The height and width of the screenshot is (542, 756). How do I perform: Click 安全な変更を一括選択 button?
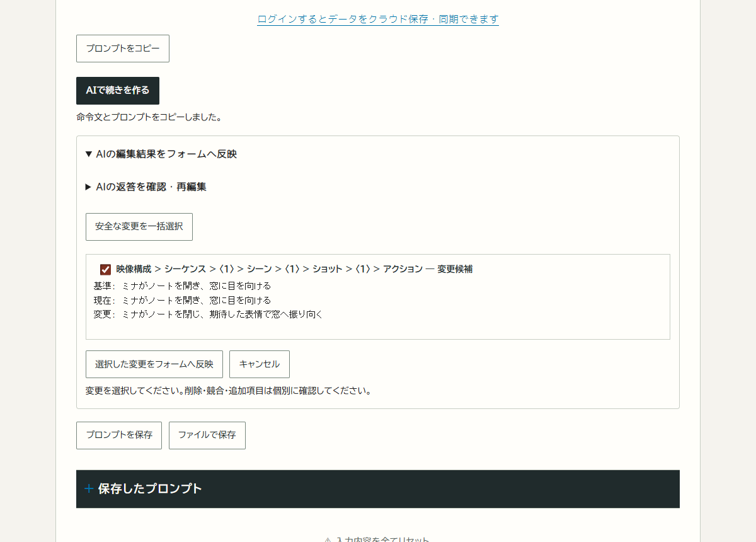click(x=139, y=227)
